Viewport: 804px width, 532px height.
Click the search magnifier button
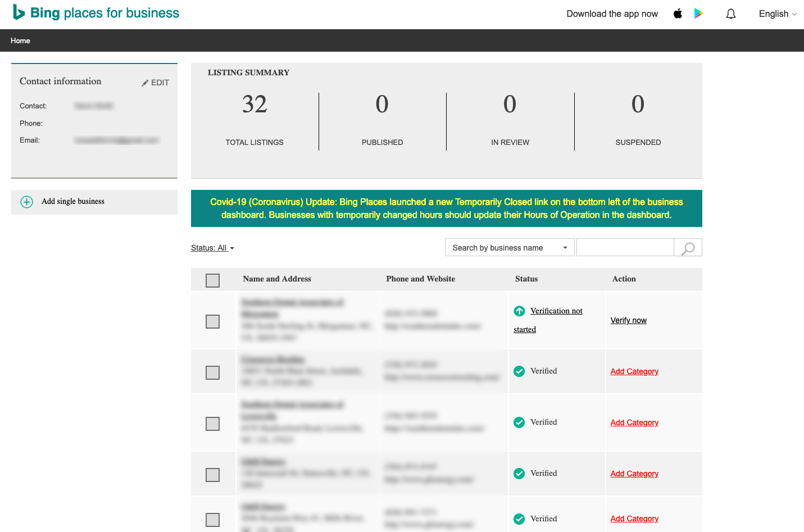pos(688,248)
